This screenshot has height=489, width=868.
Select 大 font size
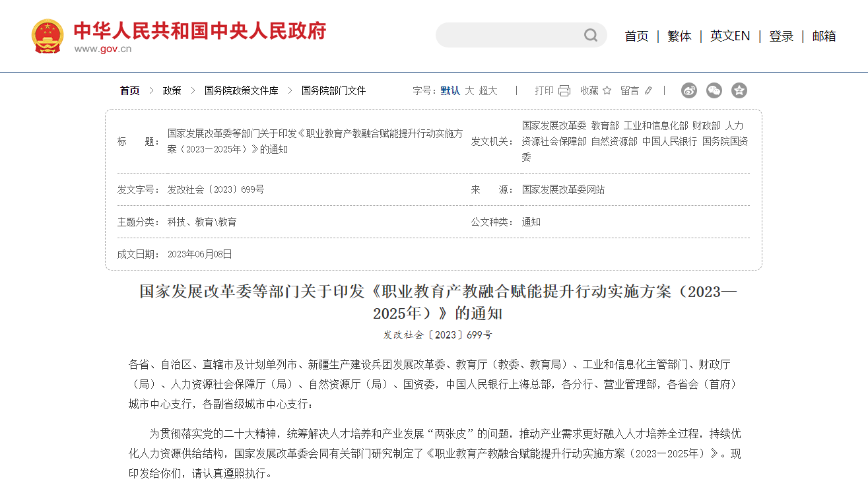click(469, 90)
